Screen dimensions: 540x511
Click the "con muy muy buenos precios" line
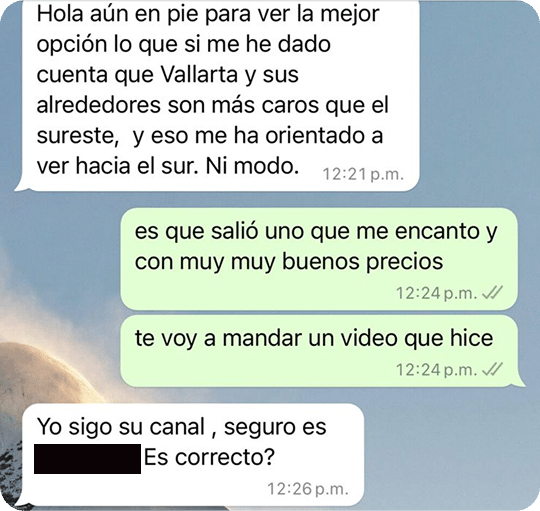click(289, 262)
